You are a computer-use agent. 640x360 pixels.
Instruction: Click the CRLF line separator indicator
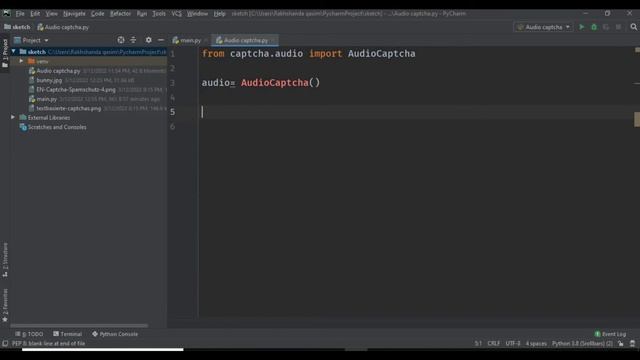(493, 343)
